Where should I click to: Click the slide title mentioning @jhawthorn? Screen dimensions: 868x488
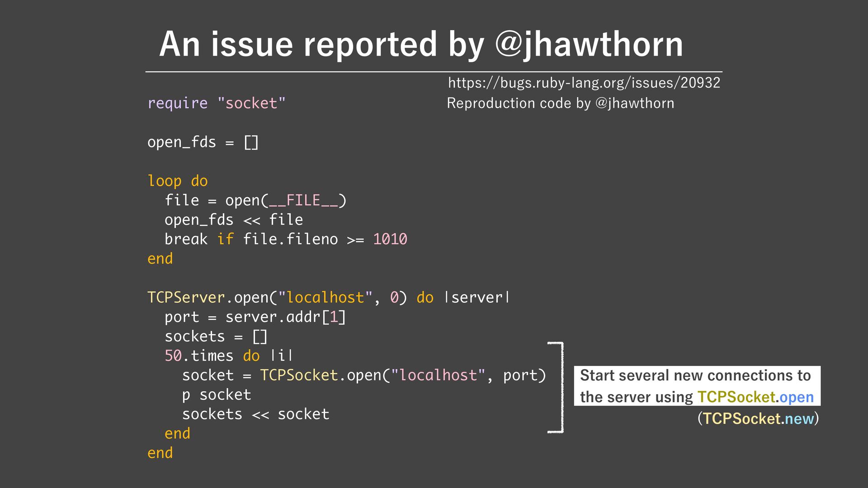click(x=421, y=44)
